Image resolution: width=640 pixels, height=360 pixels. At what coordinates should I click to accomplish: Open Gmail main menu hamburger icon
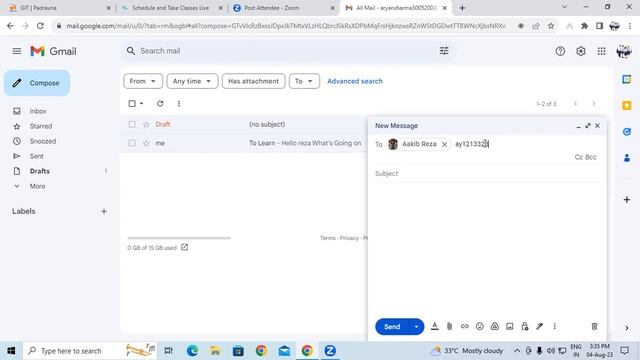17,51
